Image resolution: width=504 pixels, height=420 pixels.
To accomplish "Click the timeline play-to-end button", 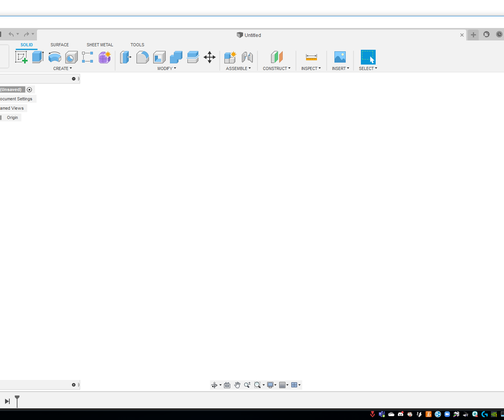I will [x=7, y=401].
